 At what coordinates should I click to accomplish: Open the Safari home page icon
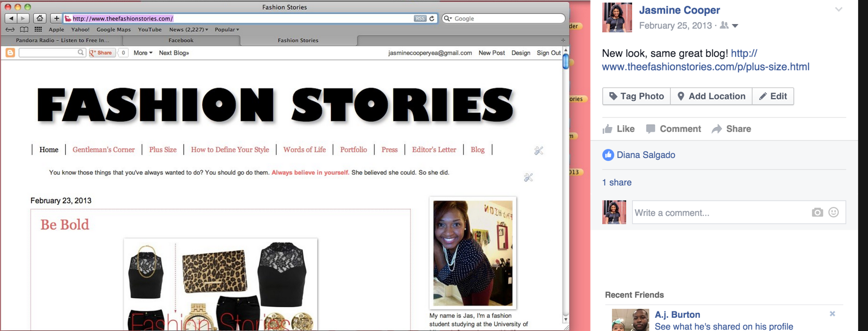pos(40,18)
